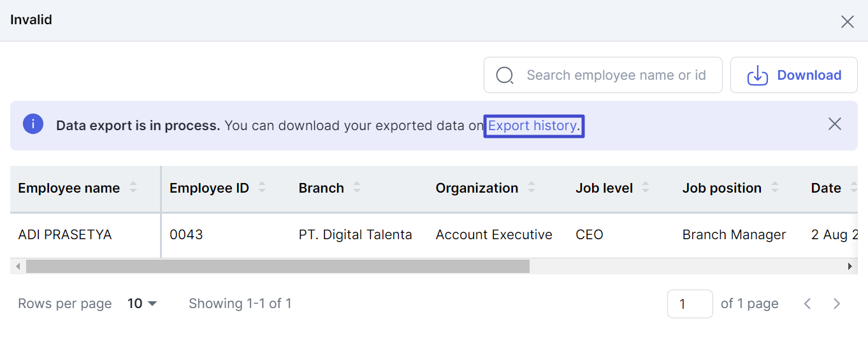Image resolution: width=868 pixels, height=347 pixels.
Task: Select the ADI PRASETYA table row
Action: click(x=434, y=235)
